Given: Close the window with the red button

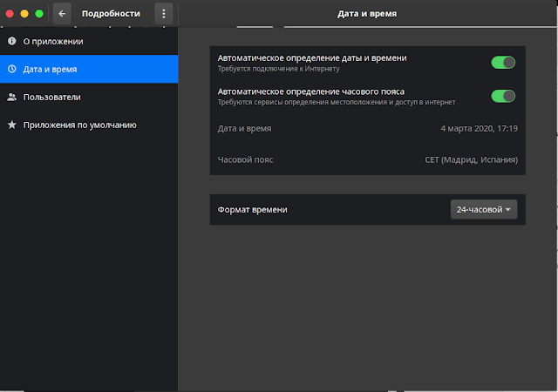Looking at the screenshot, I should coord(10,14).
